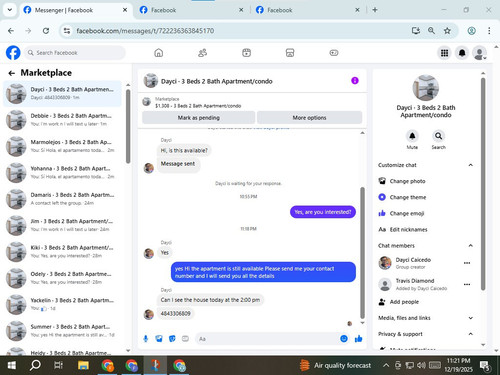Screen dimensions: 500x375
Task: Open options for member Travis Diamond
Action: point(467,284)
